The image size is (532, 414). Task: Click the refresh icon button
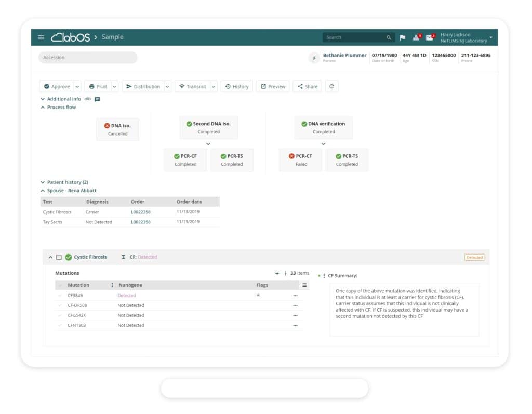click(331, 87)
